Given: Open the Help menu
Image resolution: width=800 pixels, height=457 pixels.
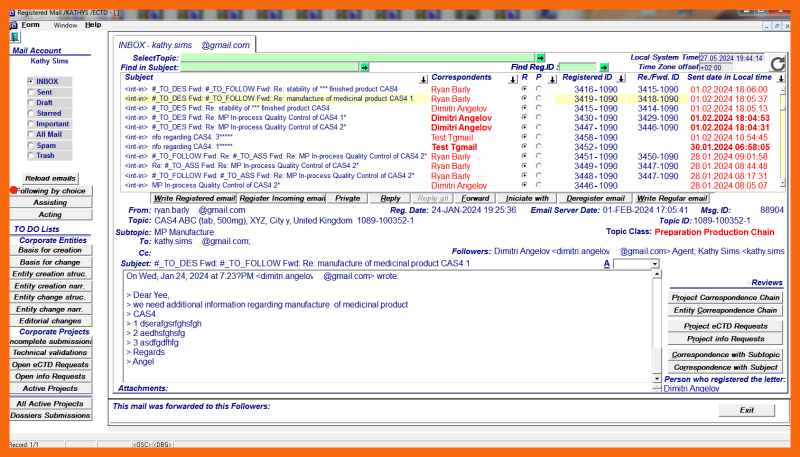Looking at the screenshot, I should tap(93, 24).
